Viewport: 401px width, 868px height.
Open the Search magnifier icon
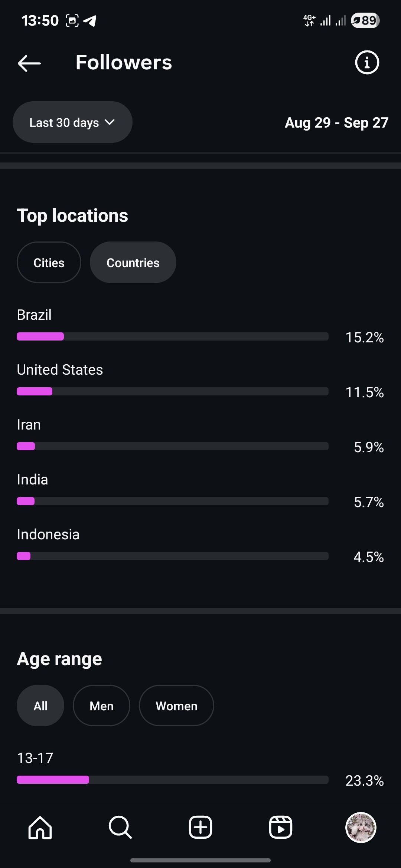tap(120, 827)
